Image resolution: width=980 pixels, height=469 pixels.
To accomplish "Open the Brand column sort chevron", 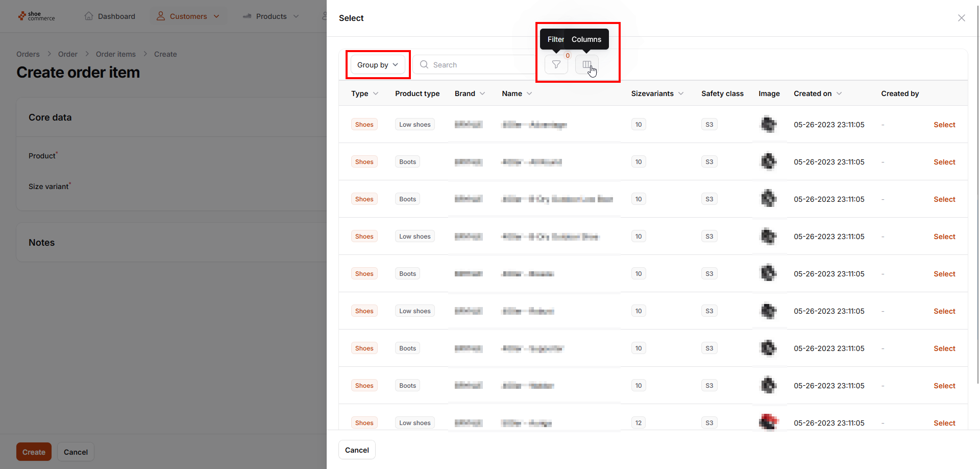I will (482, 93).
